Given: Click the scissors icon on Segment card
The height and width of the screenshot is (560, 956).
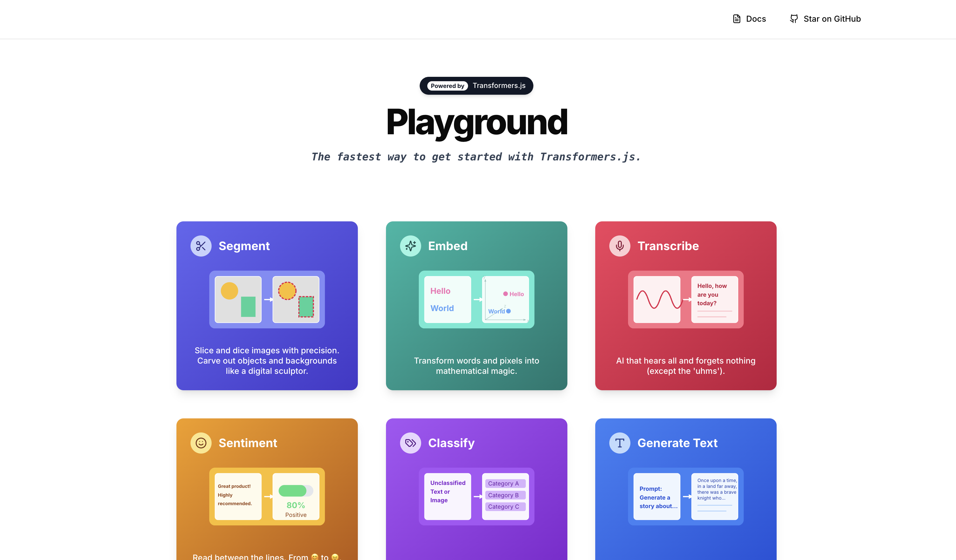Looking at the screenshot, I should 201,246.
